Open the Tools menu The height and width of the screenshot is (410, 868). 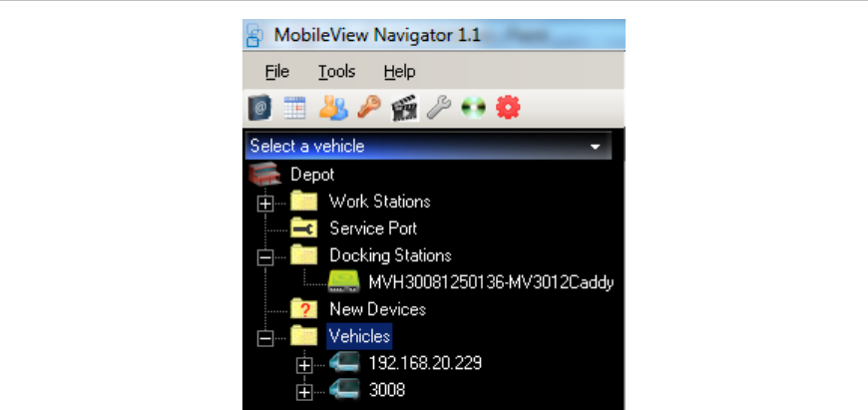coord(336,72)
